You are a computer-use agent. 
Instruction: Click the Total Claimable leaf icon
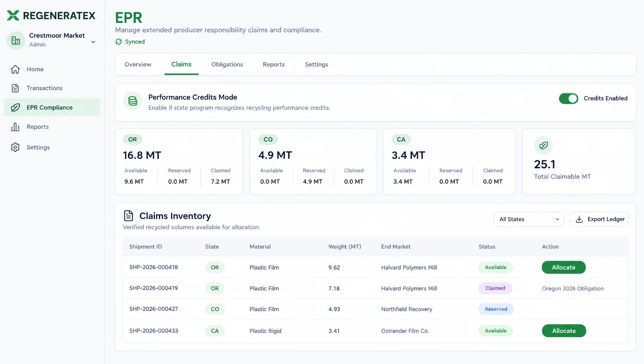(544, 145)
